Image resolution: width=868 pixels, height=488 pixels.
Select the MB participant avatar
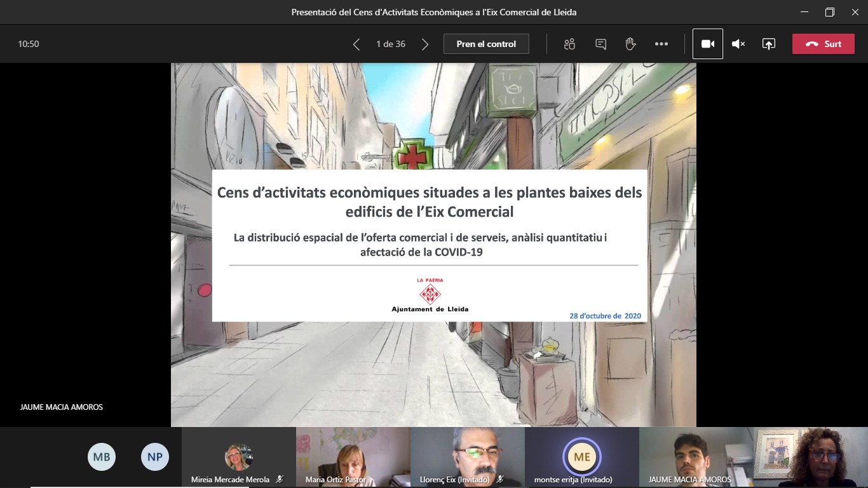(102, 457)
